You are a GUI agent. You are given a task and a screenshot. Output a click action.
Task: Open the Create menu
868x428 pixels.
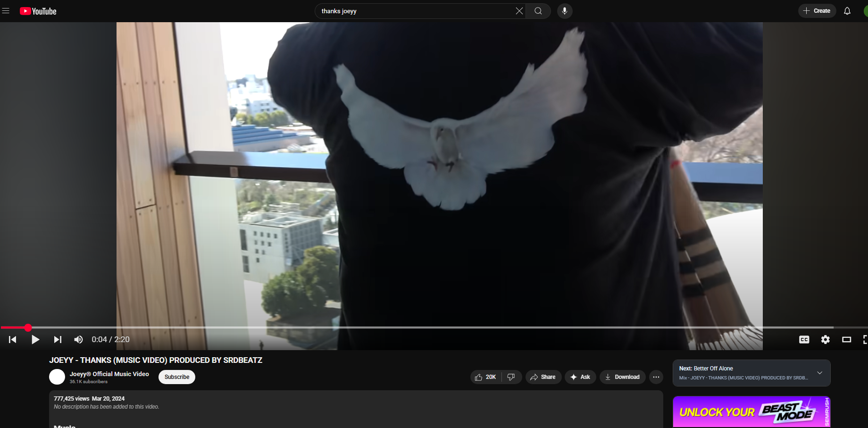[817, 11]
